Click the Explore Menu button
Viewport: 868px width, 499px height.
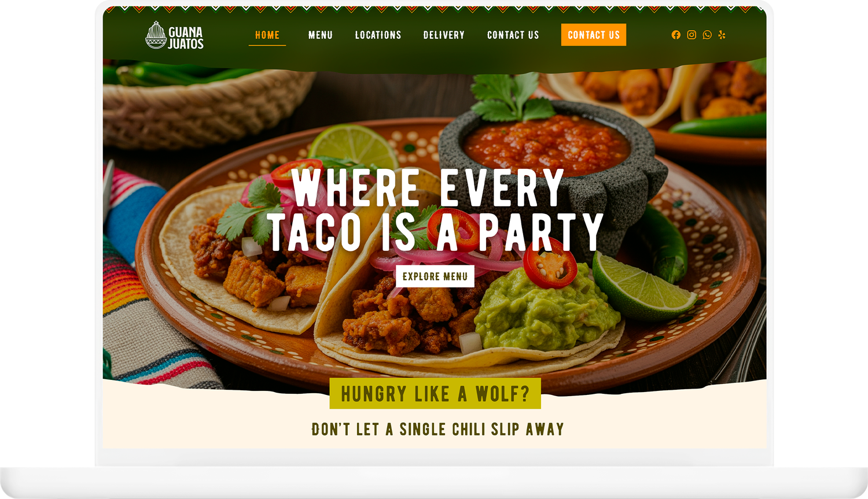point(435,276)
